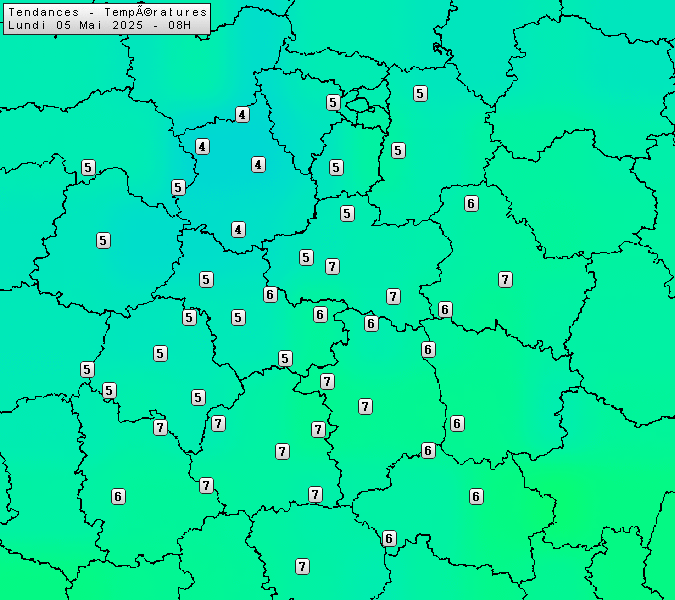Select the uppermost 6 temperature label

point(471,203)
